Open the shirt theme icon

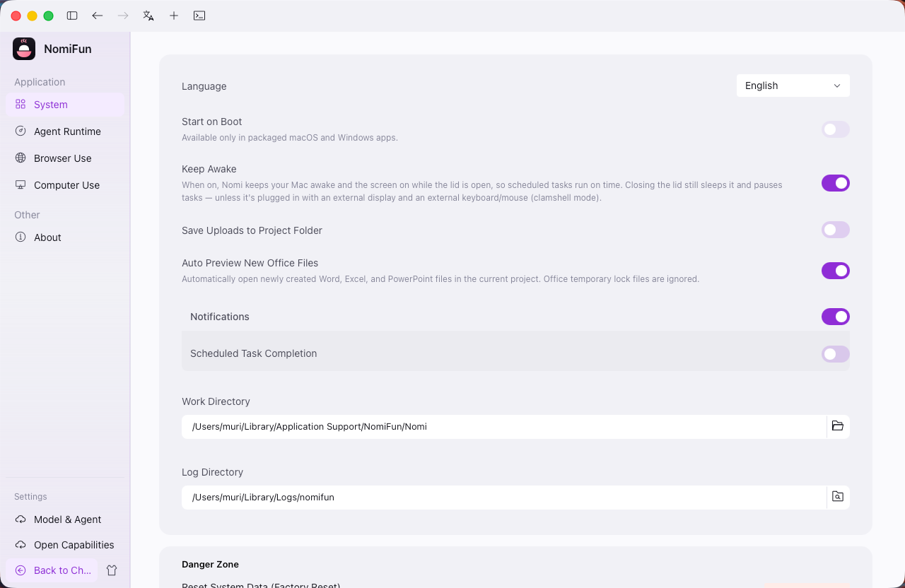click(x=112, y=570)
